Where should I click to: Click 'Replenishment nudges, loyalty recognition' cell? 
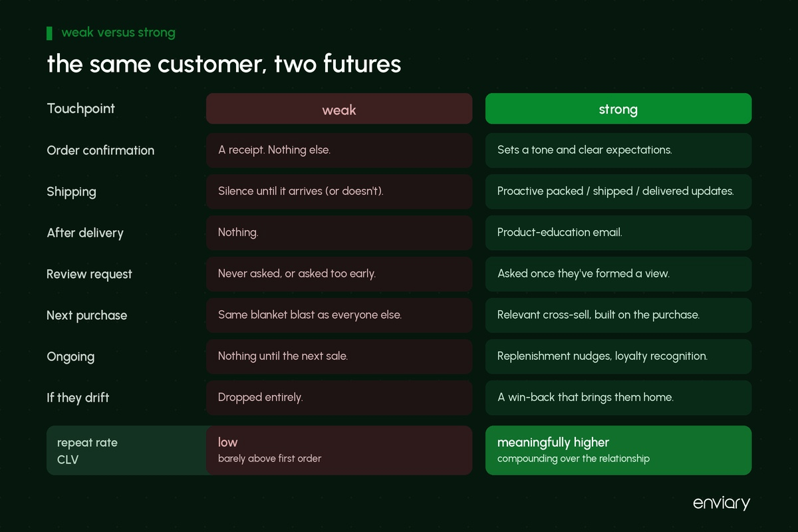click(x=618, y=356)
